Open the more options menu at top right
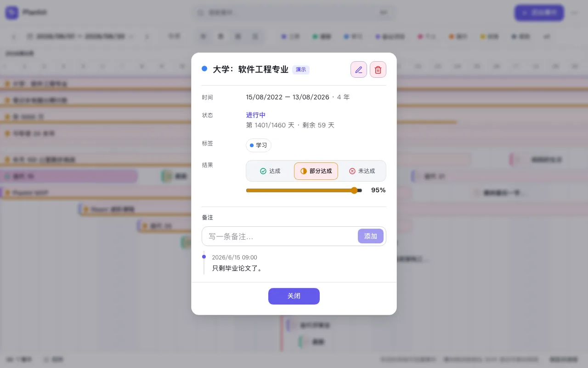 click(574, 12)
